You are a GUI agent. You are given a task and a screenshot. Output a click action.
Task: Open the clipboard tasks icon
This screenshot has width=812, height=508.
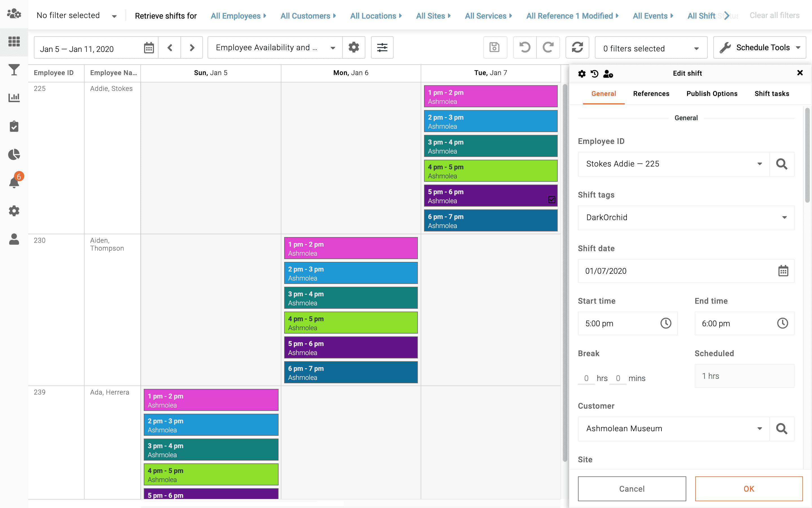[14, 126]
